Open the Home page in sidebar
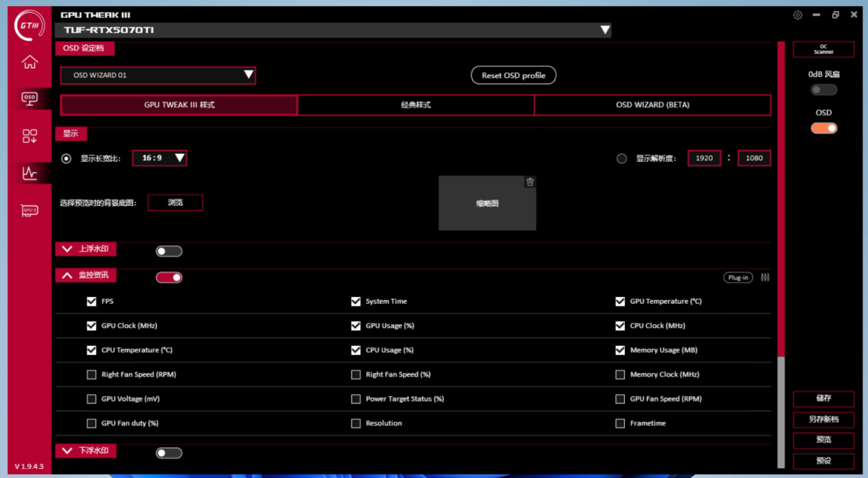This screenshot has height=478, width=868. pos(29,62)
